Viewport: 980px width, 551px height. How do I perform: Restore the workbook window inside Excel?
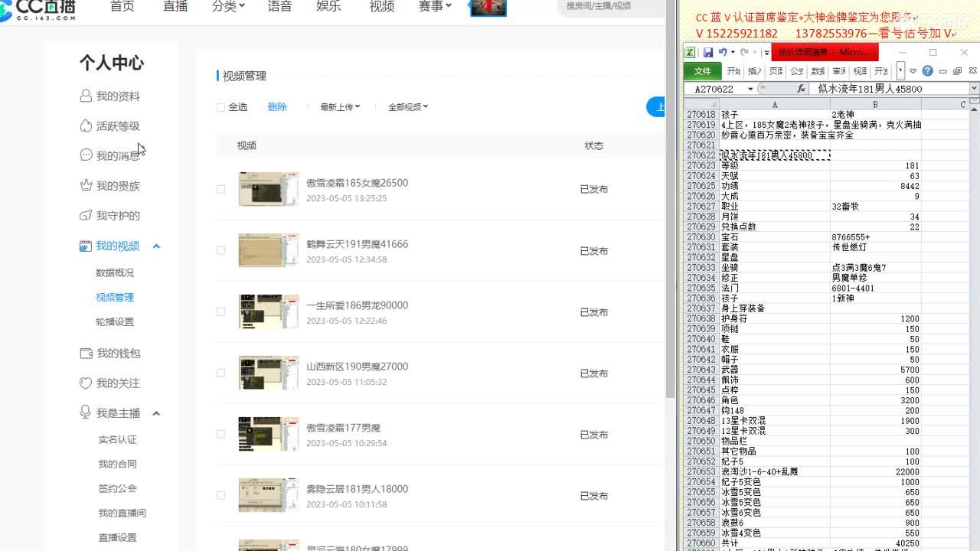957,71
